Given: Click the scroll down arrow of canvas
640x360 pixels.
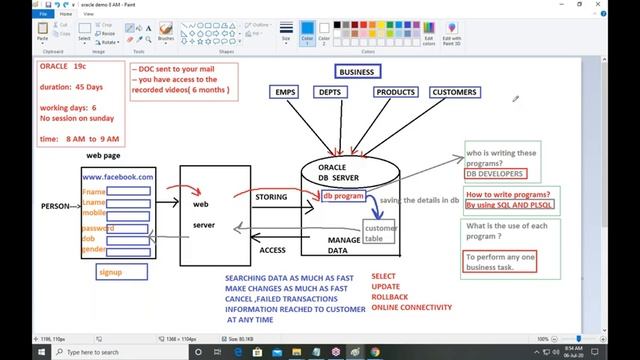Looking at the screenshot, I should (x=604, y=331).
